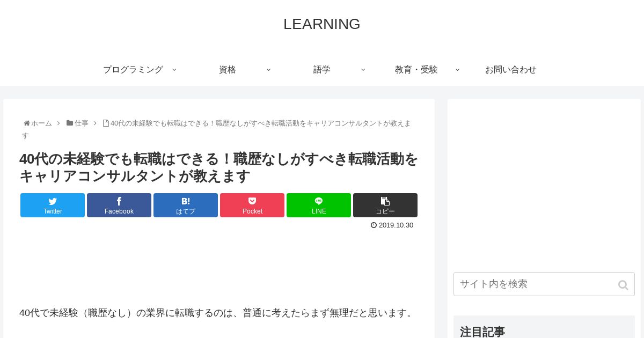Share article through LINE button
This screenshot has width=644, height=338.
click(x=319, y=205)
